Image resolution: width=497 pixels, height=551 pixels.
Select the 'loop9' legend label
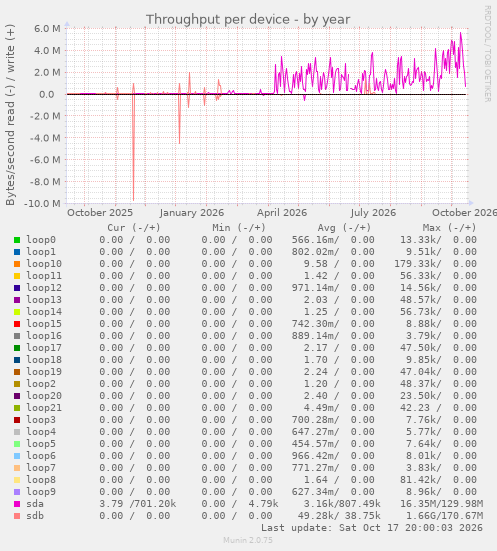coord(41,491)
